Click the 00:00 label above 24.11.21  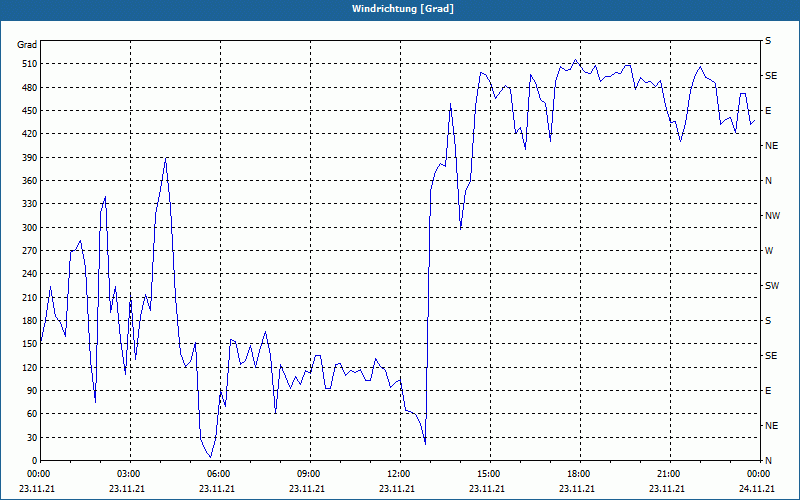click(757, 474)
